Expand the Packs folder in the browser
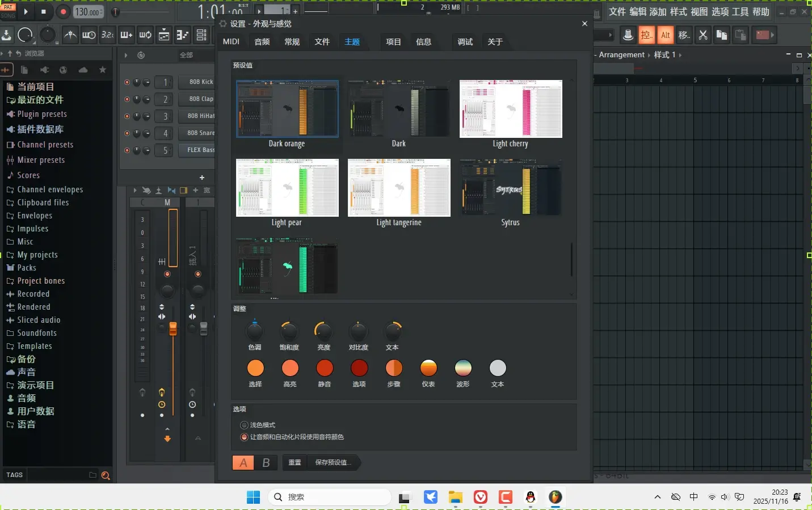 21,268
